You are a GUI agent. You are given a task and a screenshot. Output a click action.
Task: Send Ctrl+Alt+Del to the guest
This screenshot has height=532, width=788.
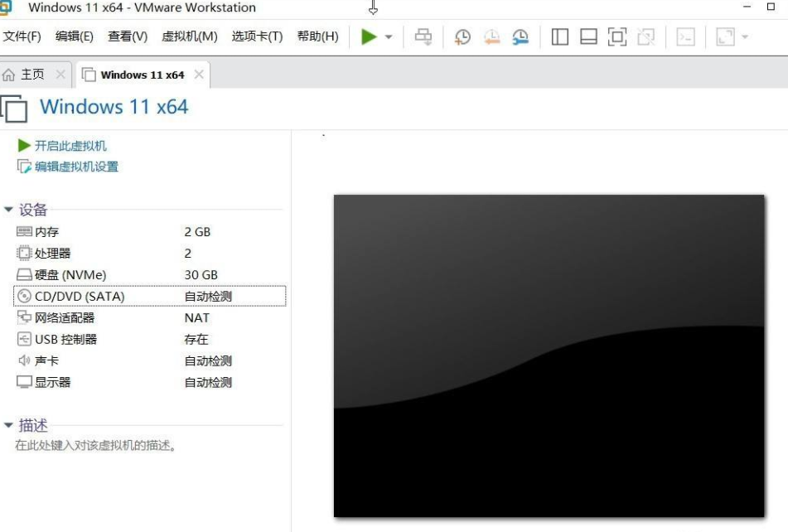tap(423, 36)
